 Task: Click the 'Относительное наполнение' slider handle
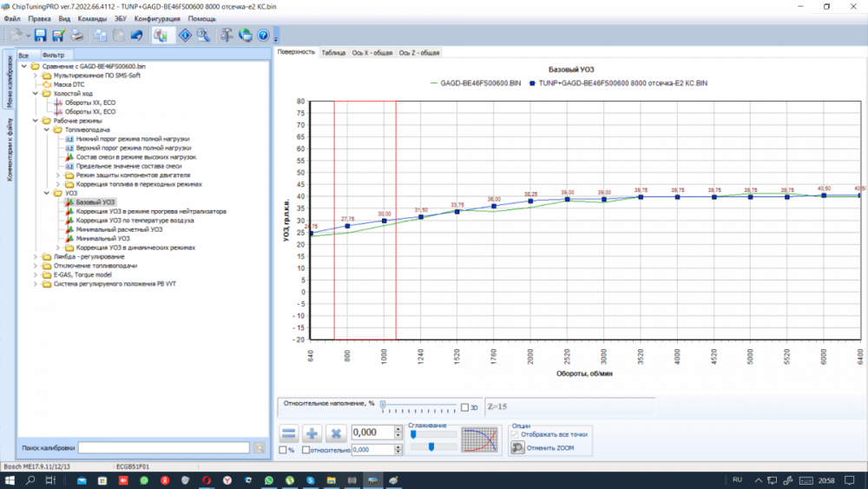[x=383, y=406]
